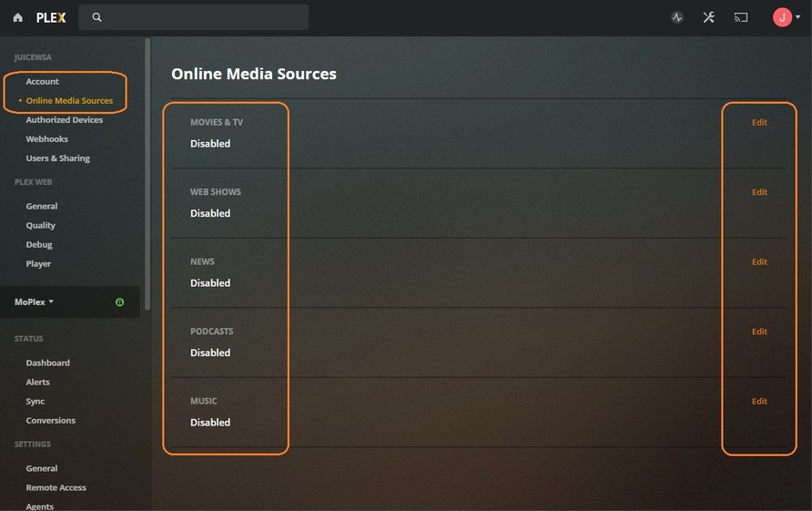
Task: Open the Dashboard under Status
Action: pos(47,363)
